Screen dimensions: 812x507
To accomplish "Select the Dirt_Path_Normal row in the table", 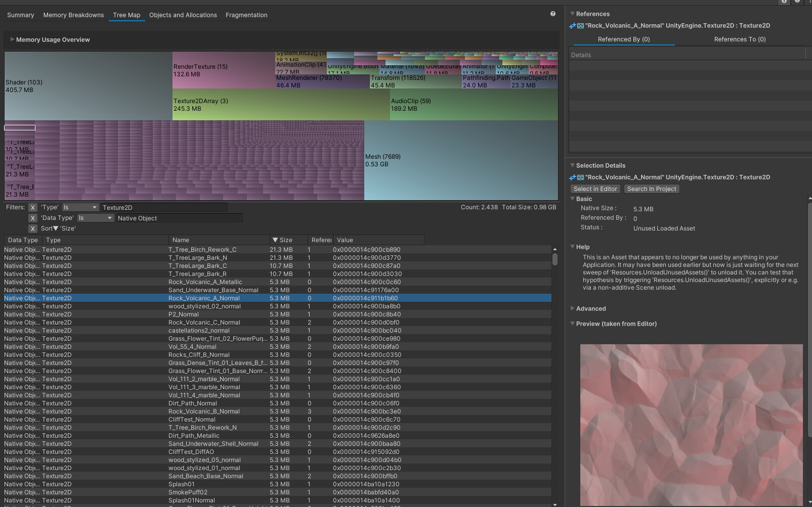I will [x=192, y=403].
